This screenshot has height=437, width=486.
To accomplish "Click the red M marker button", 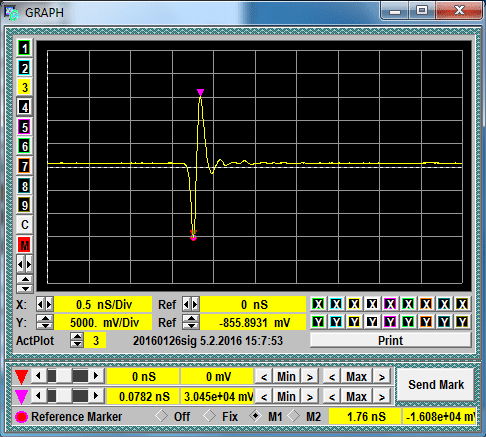I will tap(24, 245).
